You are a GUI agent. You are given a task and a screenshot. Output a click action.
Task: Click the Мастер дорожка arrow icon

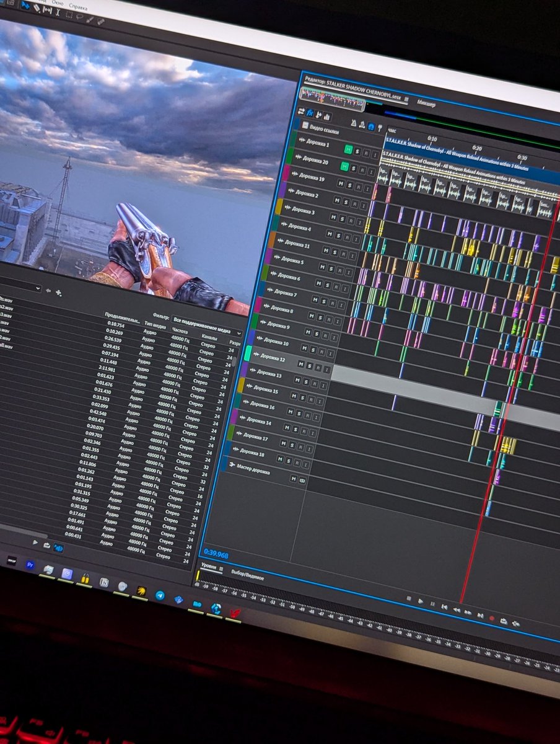pos(232,464)
